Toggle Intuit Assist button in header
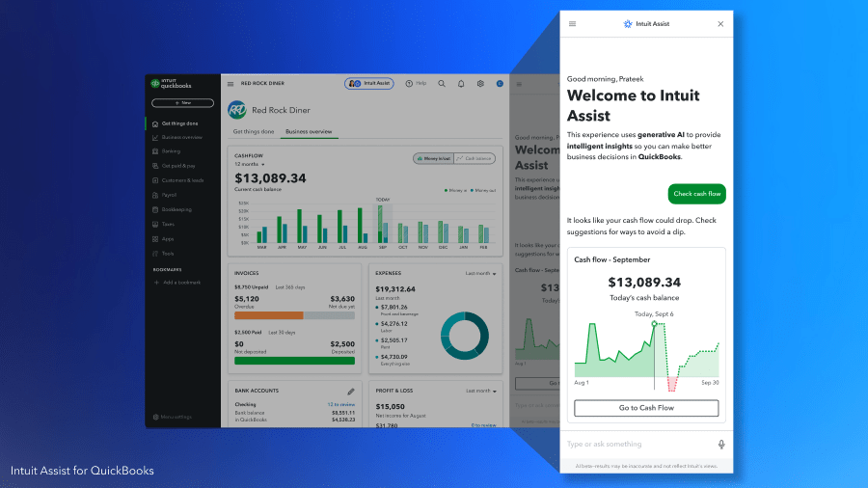This screenshot has width=868, height=488. (x=369, y=84)
